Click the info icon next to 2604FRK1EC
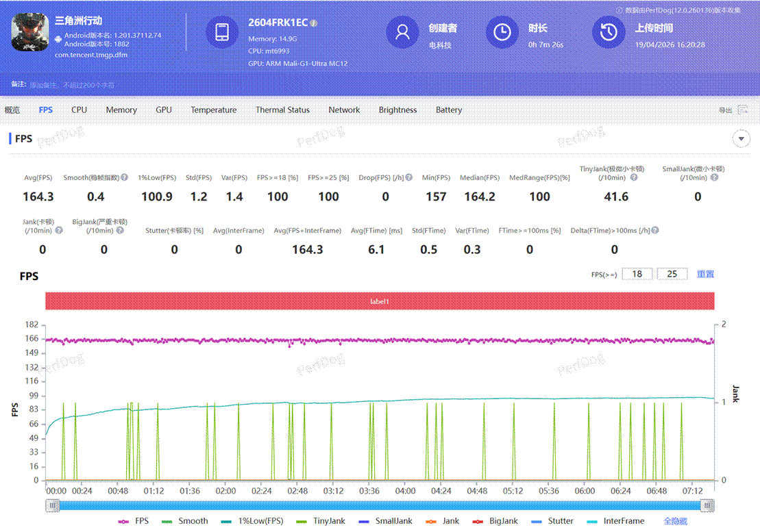This screenshot has width=760, height=532. click(x=314, y=23)
